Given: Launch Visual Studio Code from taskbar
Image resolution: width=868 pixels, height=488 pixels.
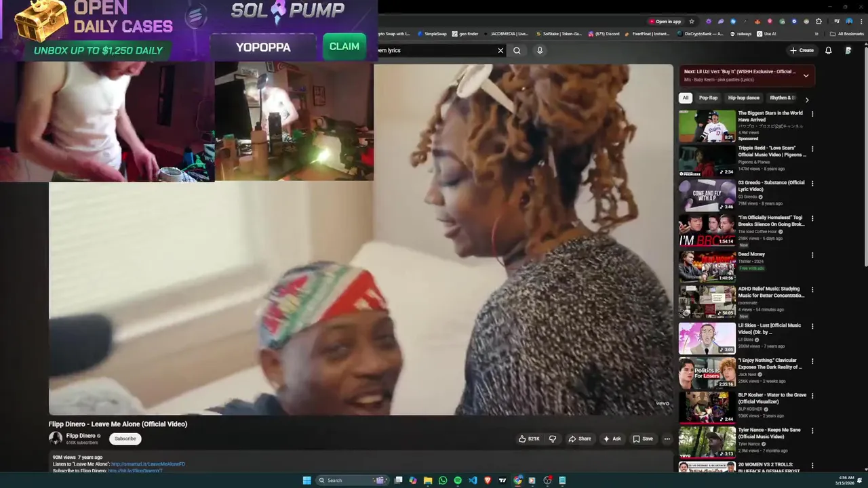Looking at the screenshot, I should 473,480.
